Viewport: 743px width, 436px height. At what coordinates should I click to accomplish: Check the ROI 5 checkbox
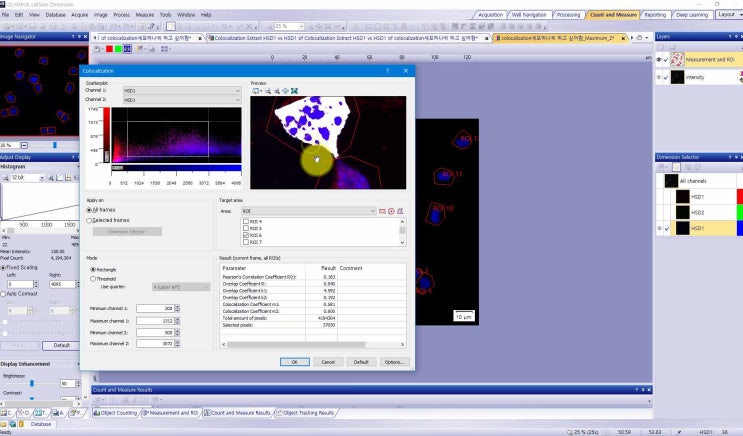(x=246, y=228)
